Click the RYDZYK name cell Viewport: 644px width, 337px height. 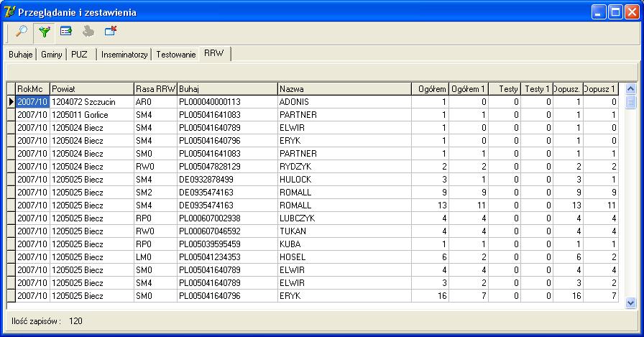pyautogui.click(x=344, y=167)
